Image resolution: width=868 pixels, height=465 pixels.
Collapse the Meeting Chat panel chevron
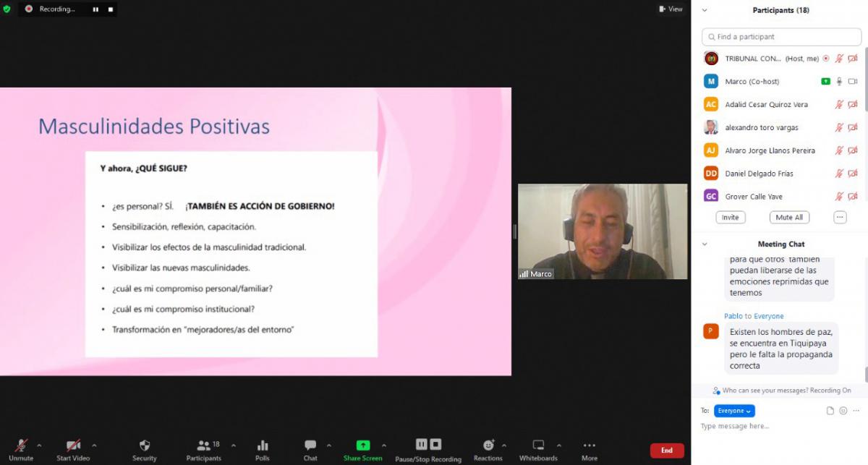pyautogui.click(x=705, y=244)
